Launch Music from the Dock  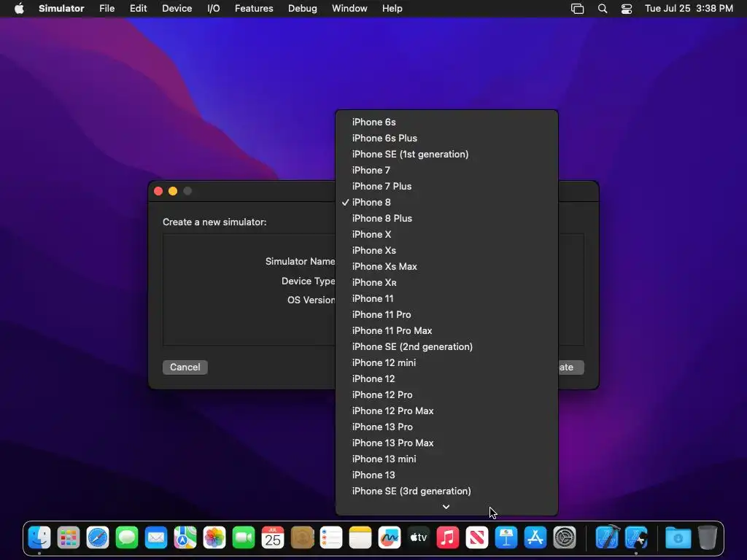tap(448, 538)
